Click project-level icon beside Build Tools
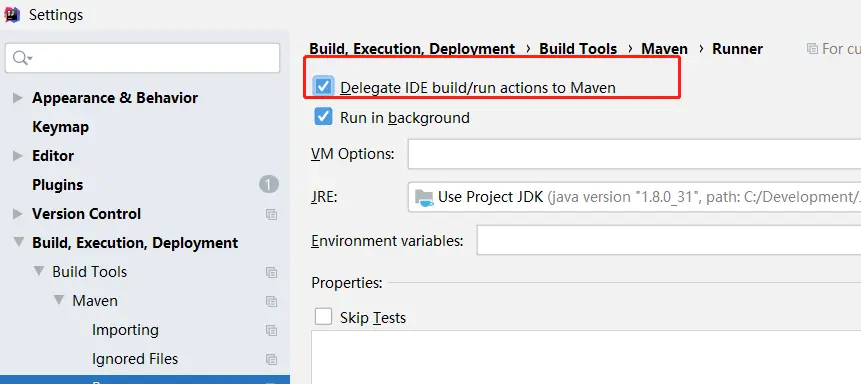The image size is (861, 384). (x=271, y=272)
